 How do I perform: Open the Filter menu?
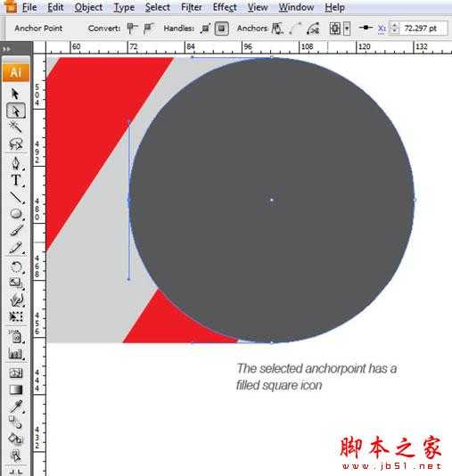[192, 7]
